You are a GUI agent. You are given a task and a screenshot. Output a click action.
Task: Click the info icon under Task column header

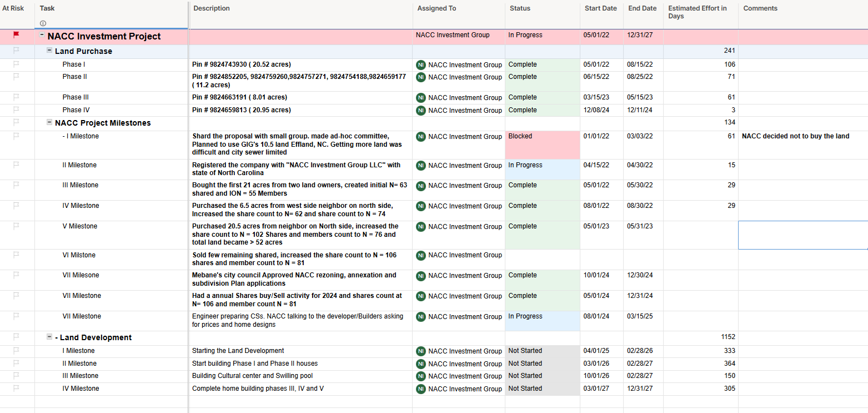click(43, 23)
